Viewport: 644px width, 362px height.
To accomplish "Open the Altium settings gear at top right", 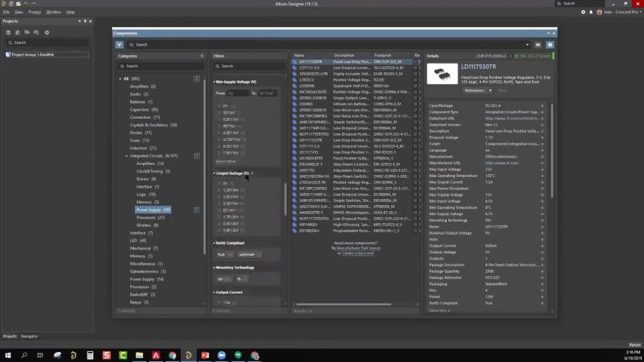I will (x=583, y=12).
